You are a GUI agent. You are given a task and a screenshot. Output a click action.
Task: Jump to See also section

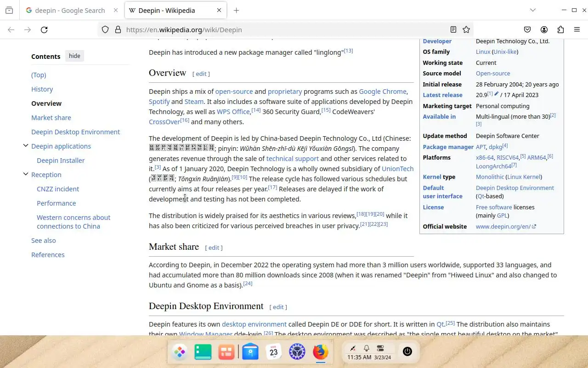pos(44,241)
